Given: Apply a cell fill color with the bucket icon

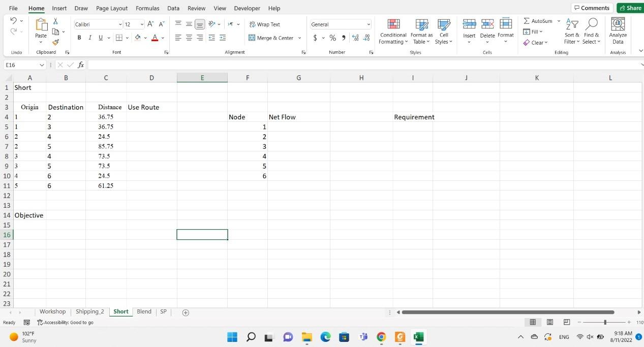Looking at the screenshot, I should click(137, 38).
